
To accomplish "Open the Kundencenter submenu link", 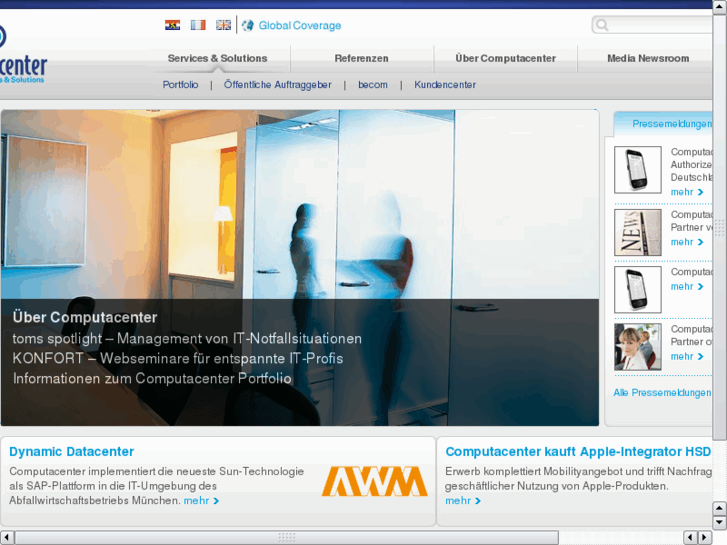I will point(445,85).
